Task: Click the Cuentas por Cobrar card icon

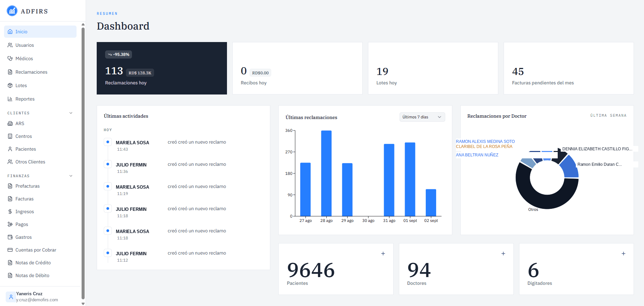Action: 10,250
